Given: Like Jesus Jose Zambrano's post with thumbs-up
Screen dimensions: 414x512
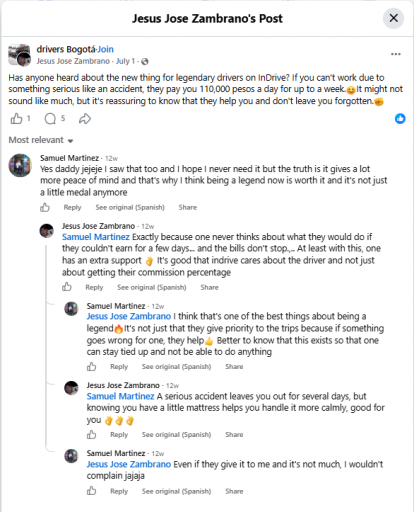Looking at the screenshot, I should 16,119.
